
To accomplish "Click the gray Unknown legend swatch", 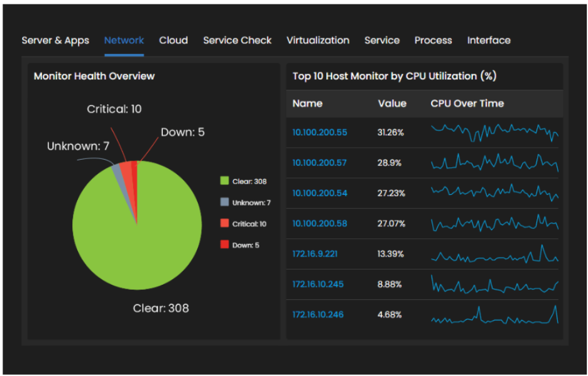I will 224,202.
